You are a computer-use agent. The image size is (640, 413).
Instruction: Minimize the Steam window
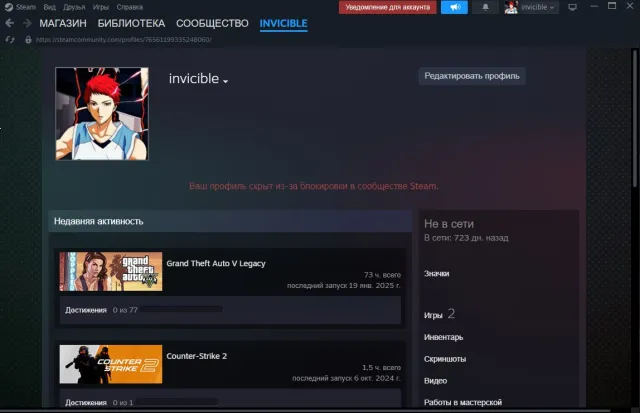click(x=594, y=7)
